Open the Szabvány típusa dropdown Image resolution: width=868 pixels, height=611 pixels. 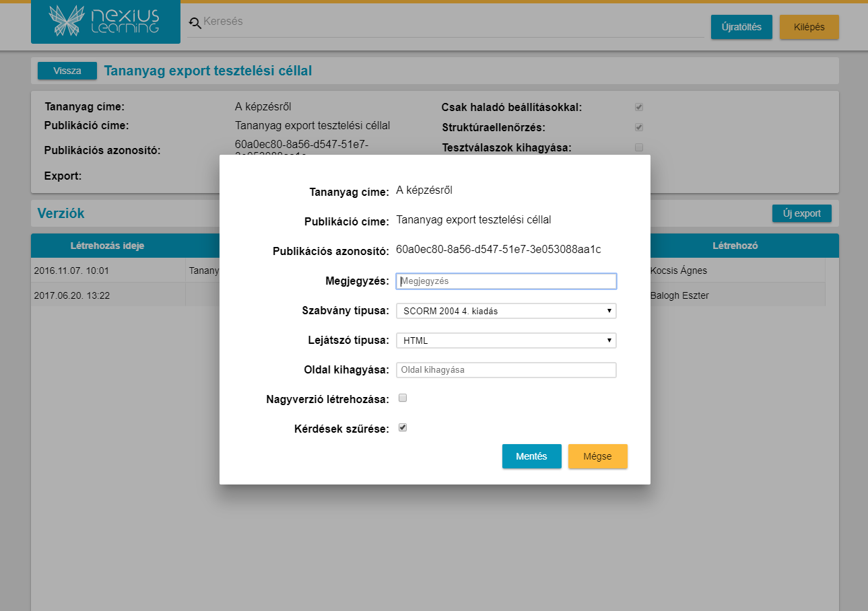tap(506, 311)
